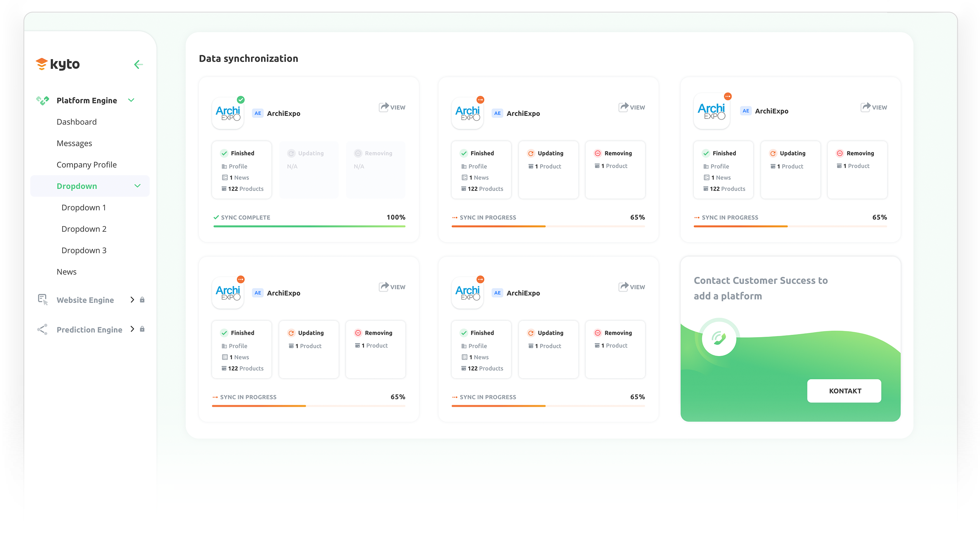980x551 pixels.
Task: Click the orange status badge on the top-middle Archi logo
Action: click(481, 100)
